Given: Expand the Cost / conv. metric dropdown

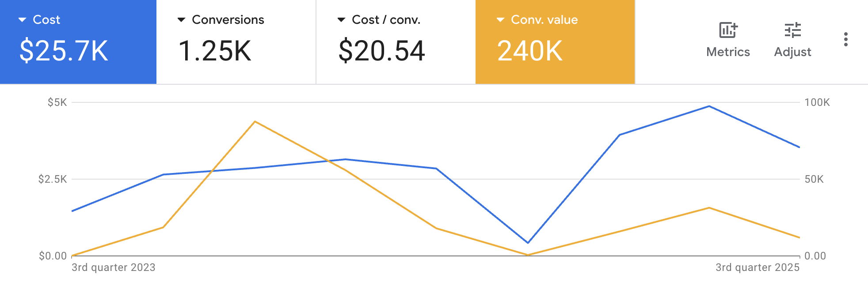Looking at the screenshot, I should (341, 19).
